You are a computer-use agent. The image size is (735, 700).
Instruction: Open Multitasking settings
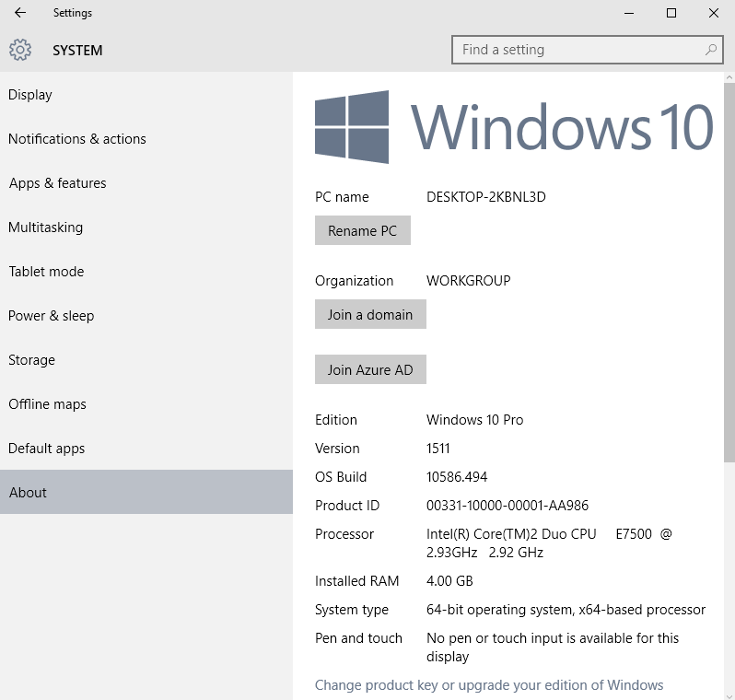(46, 227)
